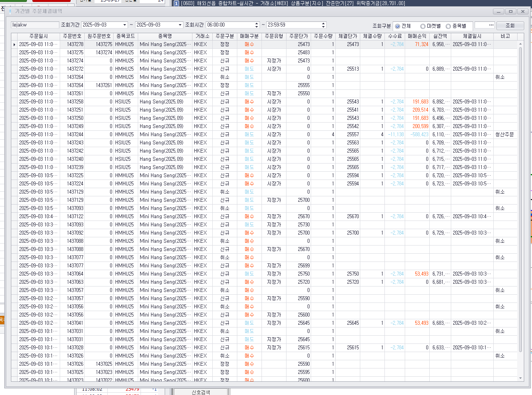Click the lejakw account input field
Image resolution: width=532 pixels, height=395 pixels.
(35, 25)
